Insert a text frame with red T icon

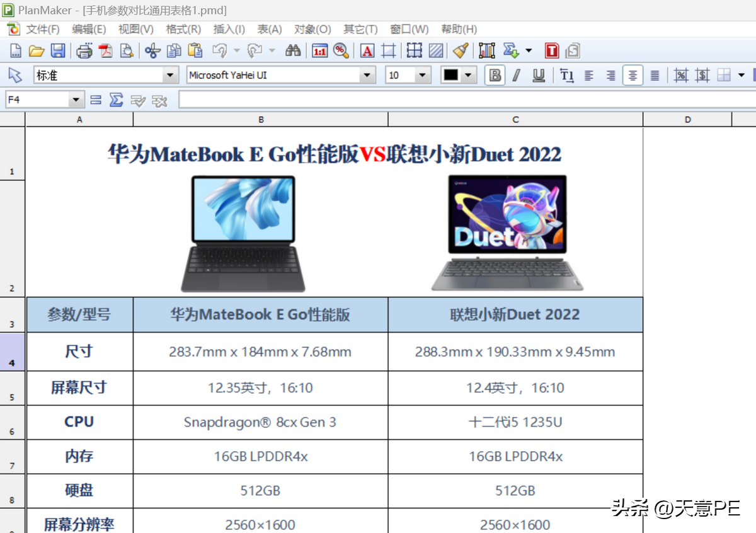(x=553, y=51)
